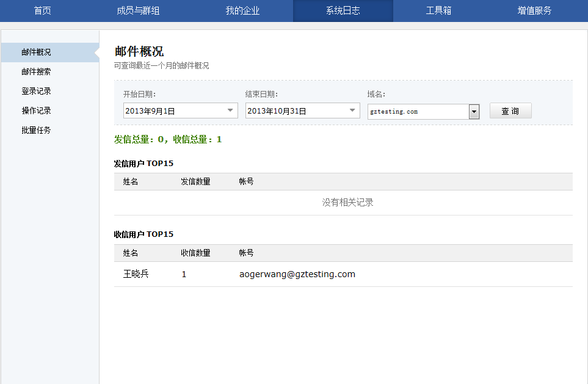Open 邮件搜索 in sidebar

point(36,71)
